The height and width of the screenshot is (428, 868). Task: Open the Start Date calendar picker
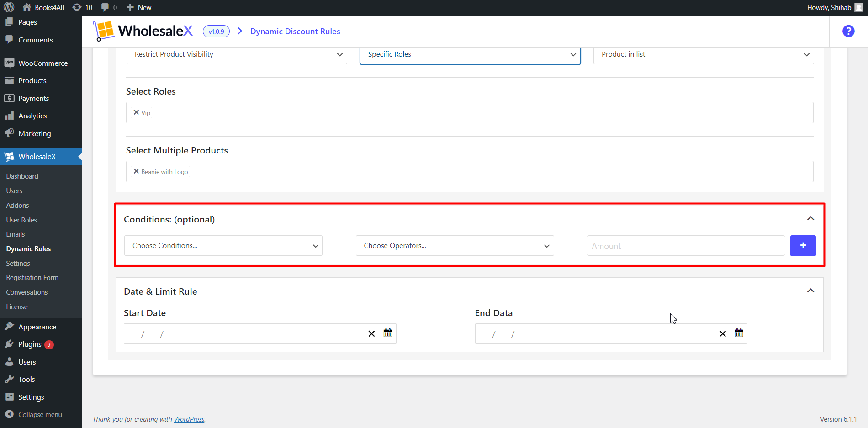point(388,333)
